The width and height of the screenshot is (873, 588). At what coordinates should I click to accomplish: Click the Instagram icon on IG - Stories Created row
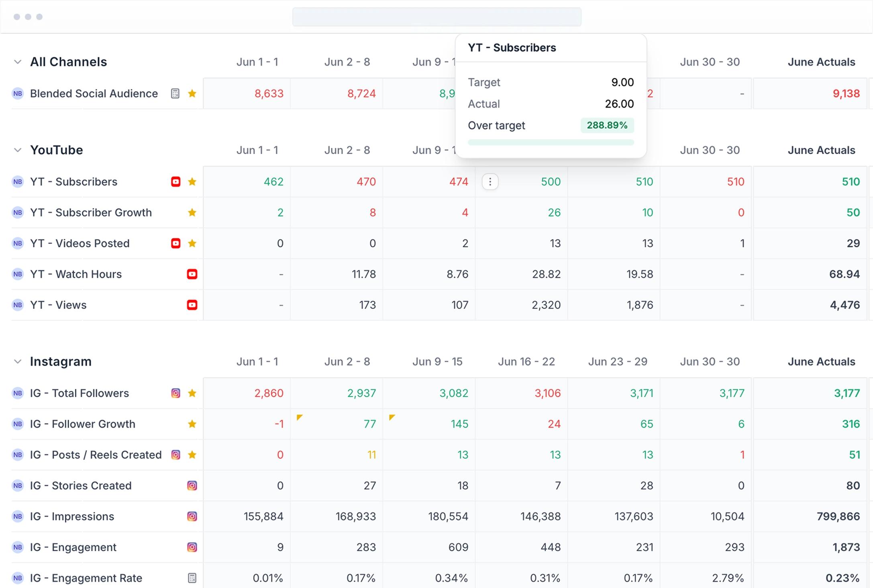[192, 486]
